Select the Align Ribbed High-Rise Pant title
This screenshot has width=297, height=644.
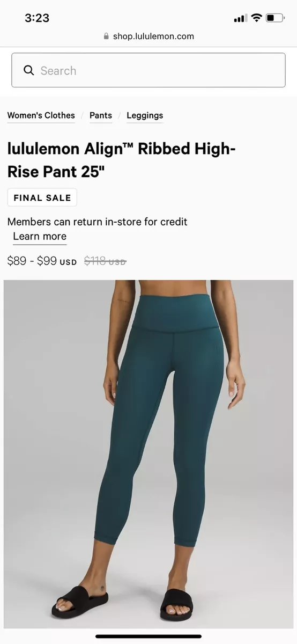tap(122, 160)
